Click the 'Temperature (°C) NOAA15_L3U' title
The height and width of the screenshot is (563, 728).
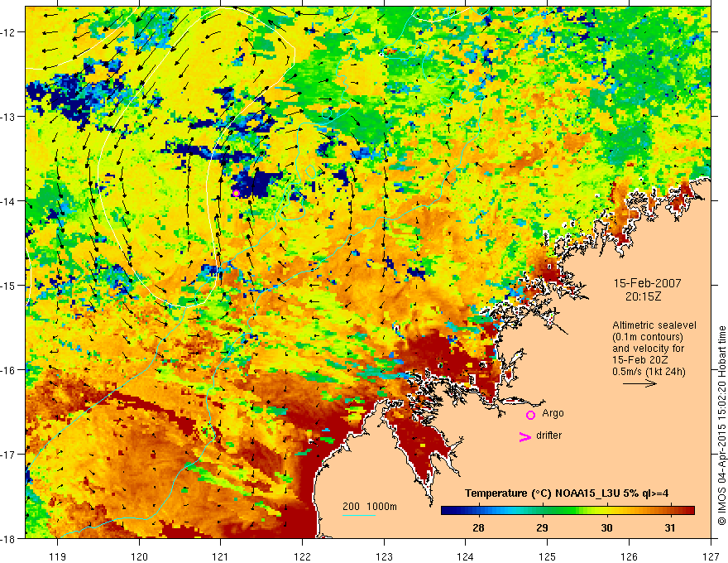(567, 493)
